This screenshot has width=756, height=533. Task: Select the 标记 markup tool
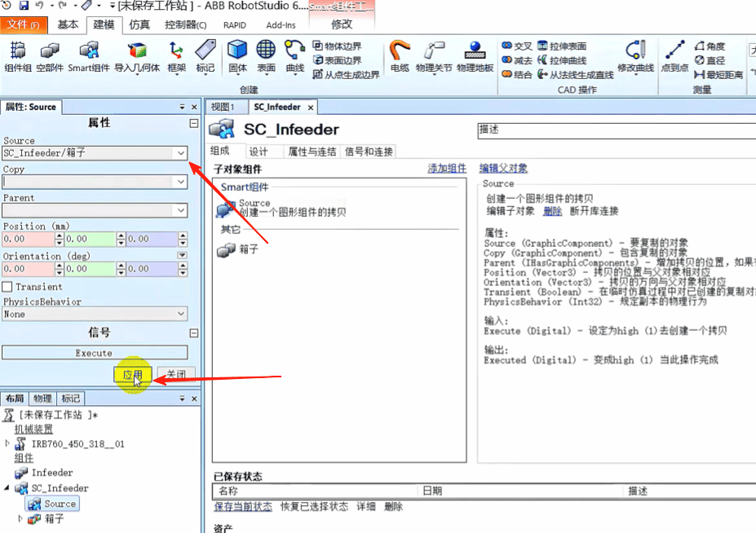[x=206, y=56]
